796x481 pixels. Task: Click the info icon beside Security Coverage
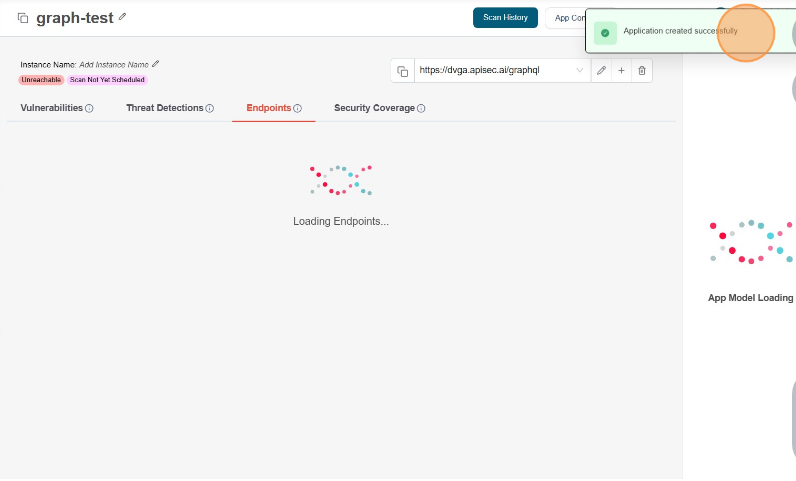[x=421, y=108]
